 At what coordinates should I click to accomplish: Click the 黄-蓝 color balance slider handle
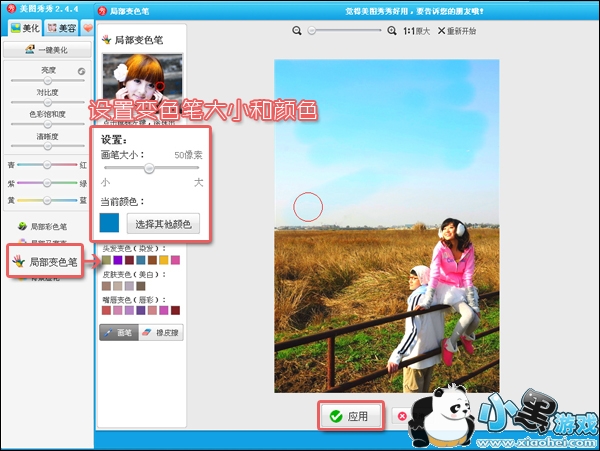coord(47,200)
